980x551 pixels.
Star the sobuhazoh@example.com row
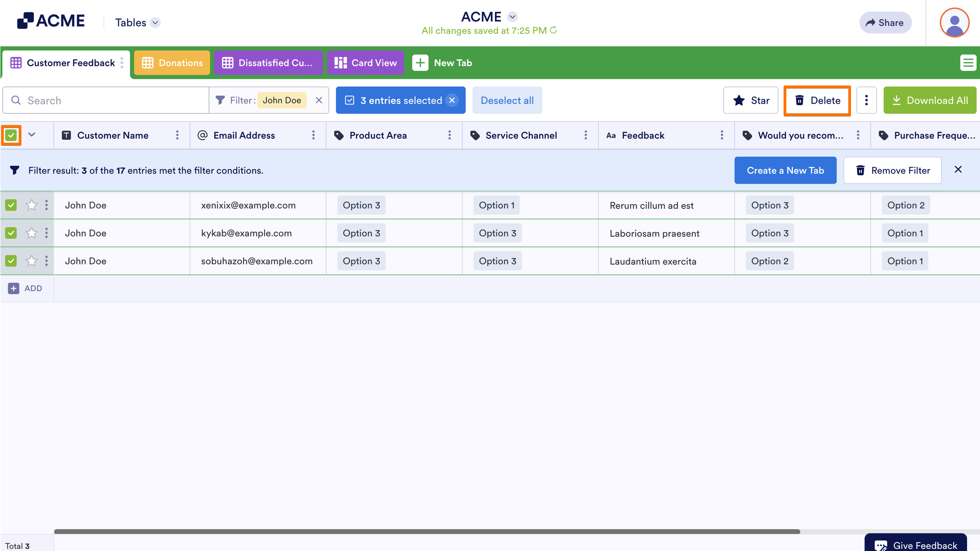(31, 261)
